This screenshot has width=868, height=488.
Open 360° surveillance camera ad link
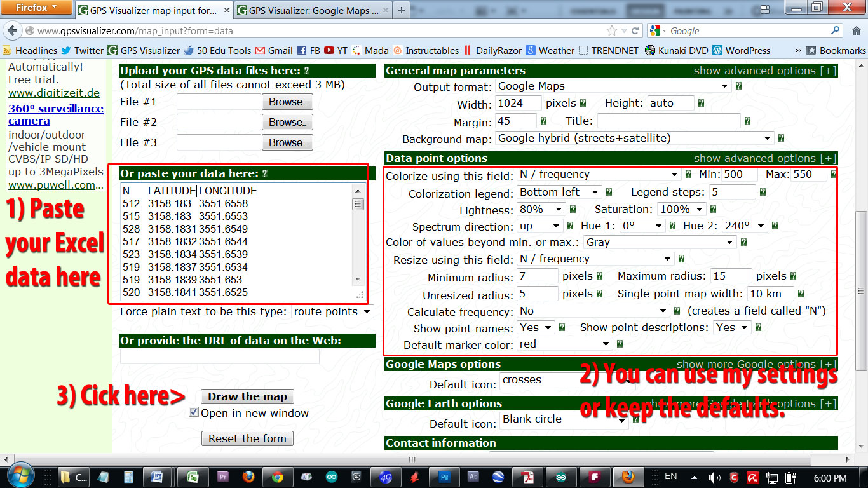pos(56,114)
